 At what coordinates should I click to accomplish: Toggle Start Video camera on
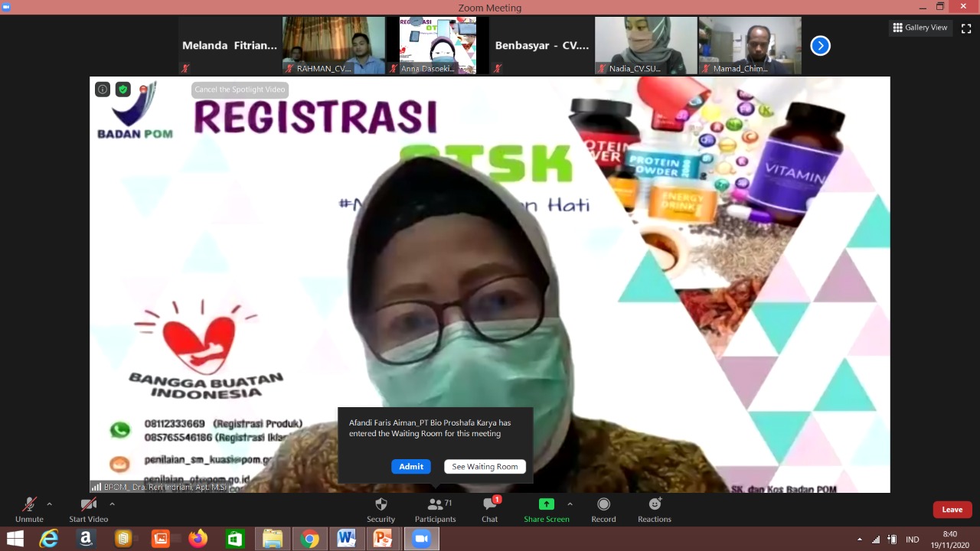coord(89,504)
